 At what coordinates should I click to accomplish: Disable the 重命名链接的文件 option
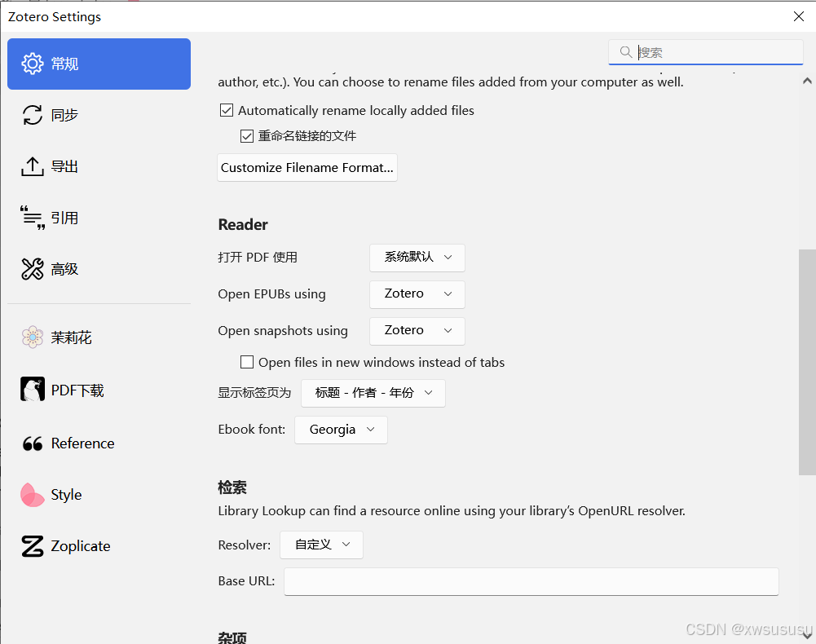tap(247, 135)
